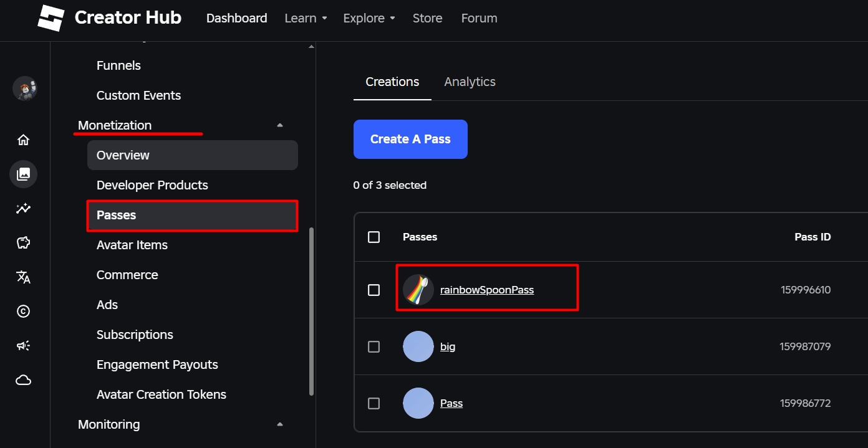Go to Home icon in left rail
The height and width of the screenshot is (448, 868).
tap(23, 140)
